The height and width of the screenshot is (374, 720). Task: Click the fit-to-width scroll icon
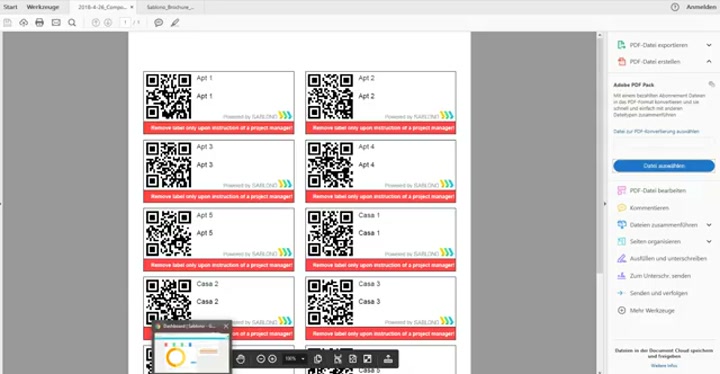338,359
